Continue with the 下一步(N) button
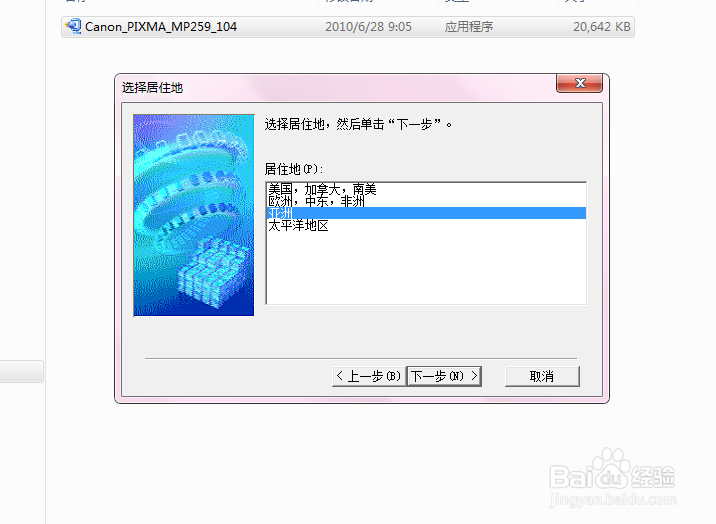Screen dimensions: 716x524 pos(444,376)
